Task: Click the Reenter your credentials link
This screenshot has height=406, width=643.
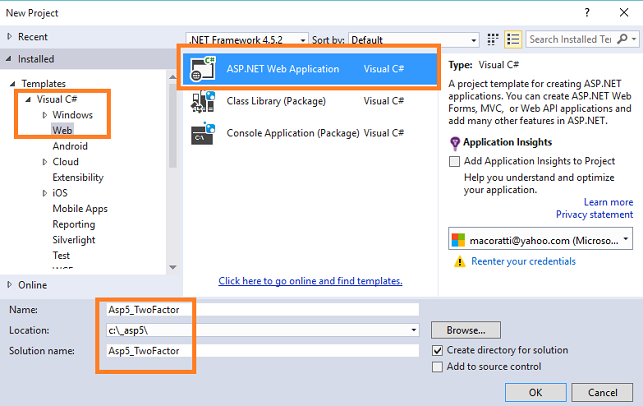Action: click(x=523, y=261)
